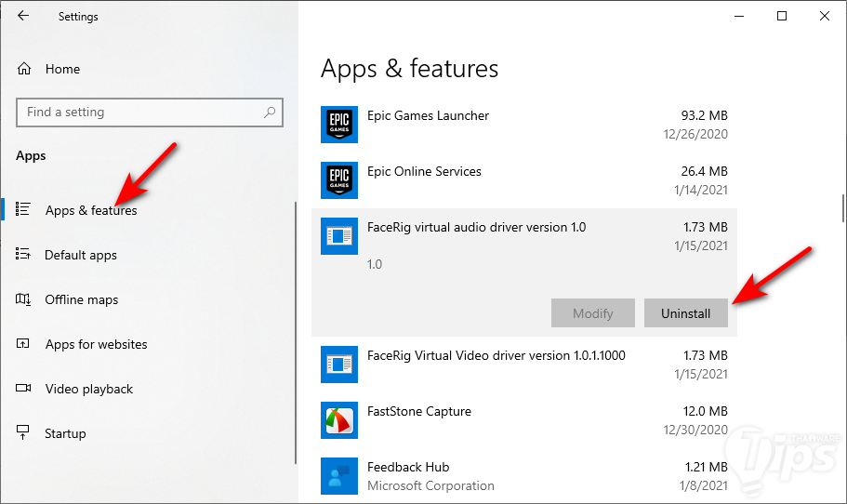Select FaceRig Virtual Video driver version 1.0.1.1000
This screenshot has width=847, height=504.
click(496, 355)
